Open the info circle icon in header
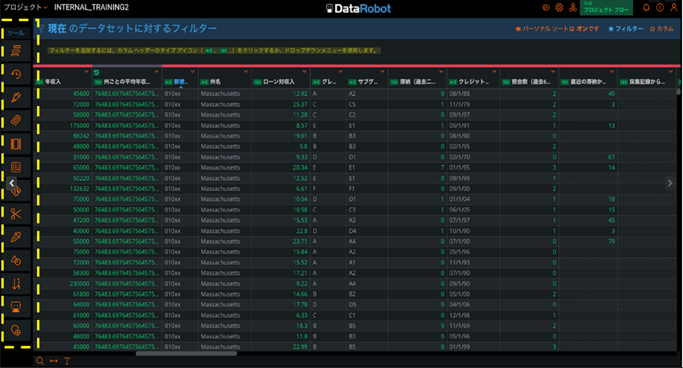The image size is (683, 368). (660, 7)
